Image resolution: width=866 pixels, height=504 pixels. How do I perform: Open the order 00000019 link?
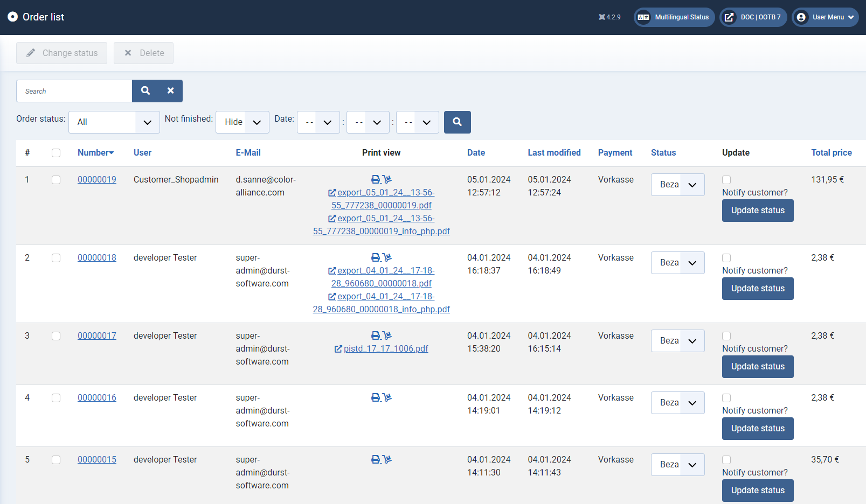click(97, 180)
